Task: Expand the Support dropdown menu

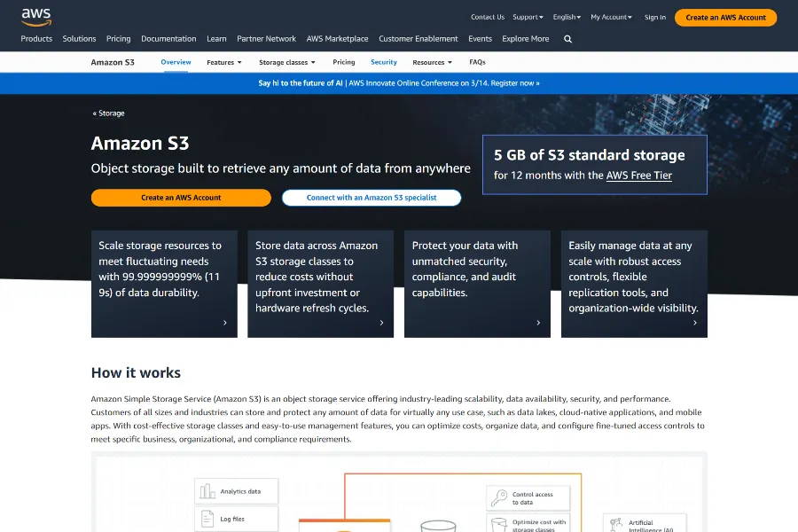Action: (528, 17)
